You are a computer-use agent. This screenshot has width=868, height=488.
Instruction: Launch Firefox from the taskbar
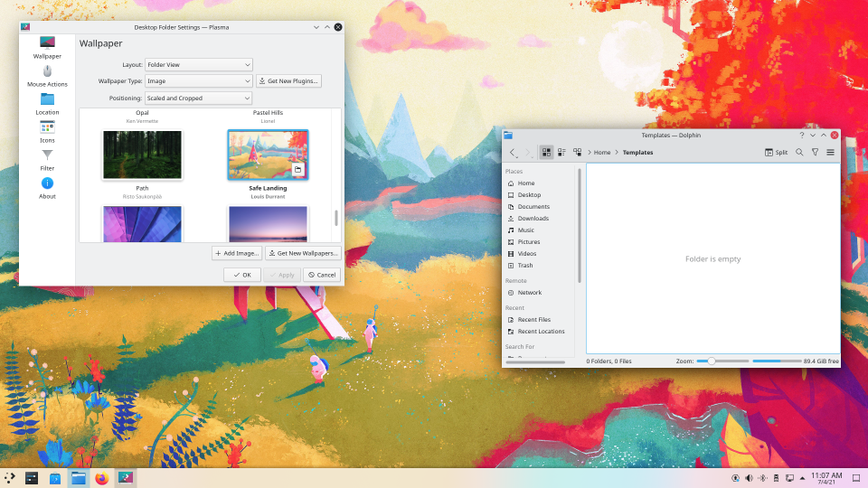pyautogui.click(x=101, y=478)
